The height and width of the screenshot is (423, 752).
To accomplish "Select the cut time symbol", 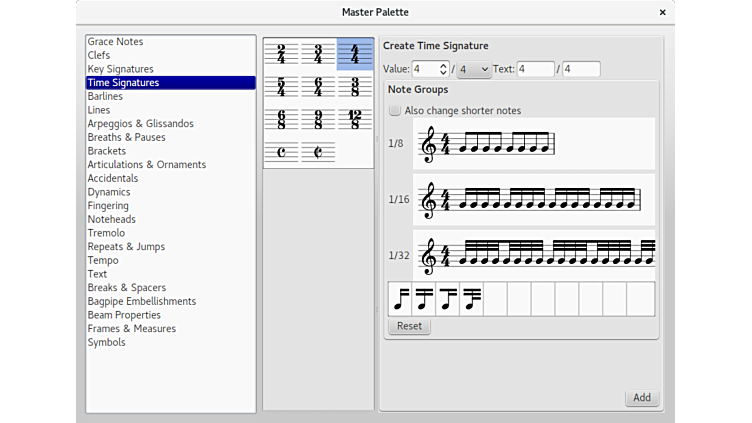I will point(318,152).
